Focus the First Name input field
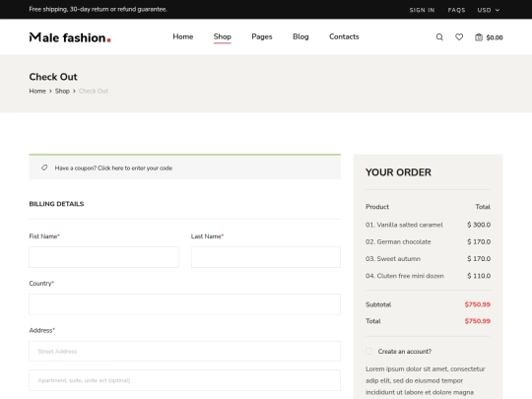Image resolution: width=532 pixels, height=399 pixels. coord(103,257)
